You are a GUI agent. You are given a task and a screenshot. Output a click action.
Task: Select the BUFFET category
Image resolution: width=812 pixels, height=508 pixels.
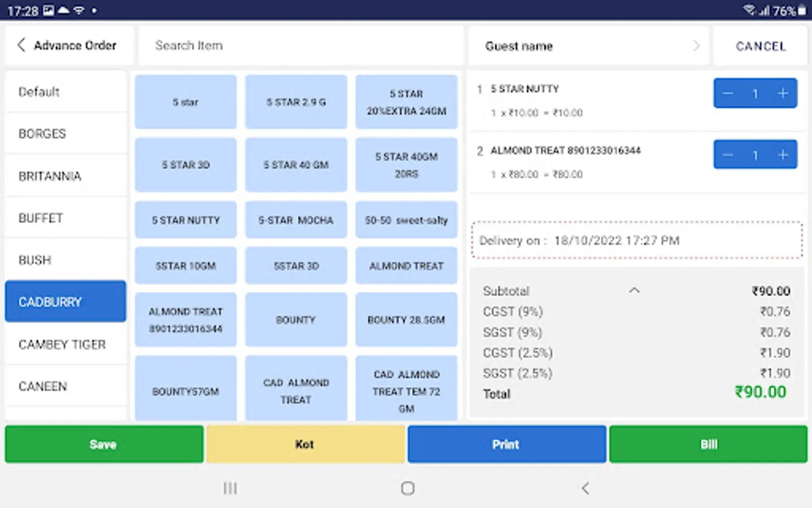pyautogui.click(x=65, y=218)
